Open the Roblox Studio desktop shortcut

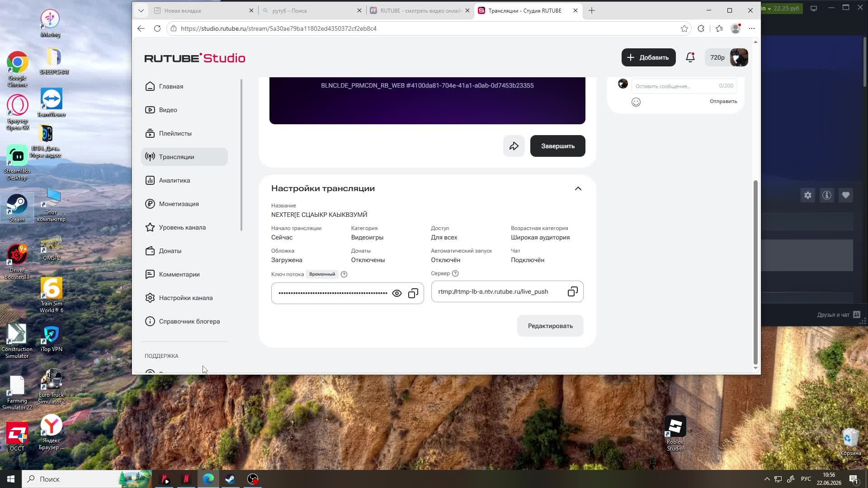pyautogui.click(x=675, y=434)
